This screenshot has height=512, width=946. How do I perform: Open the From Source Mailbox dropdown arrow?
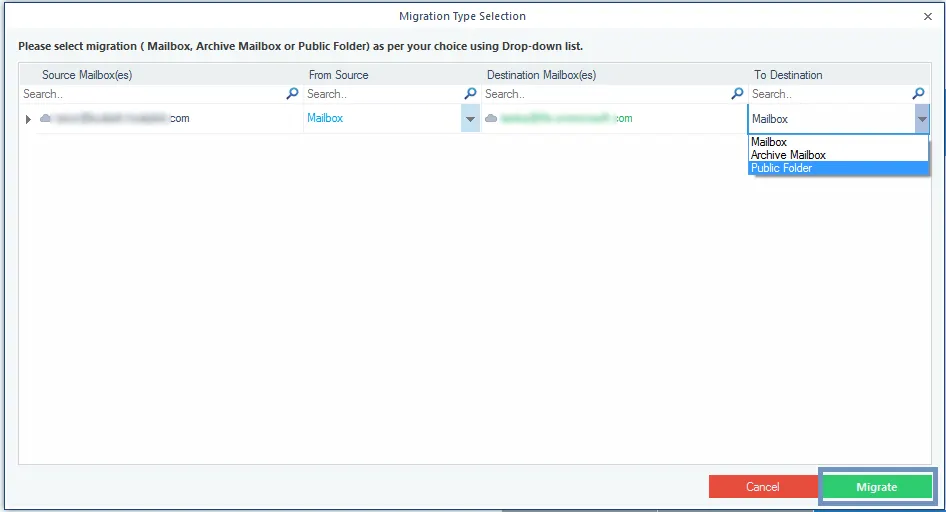[470, 119]
